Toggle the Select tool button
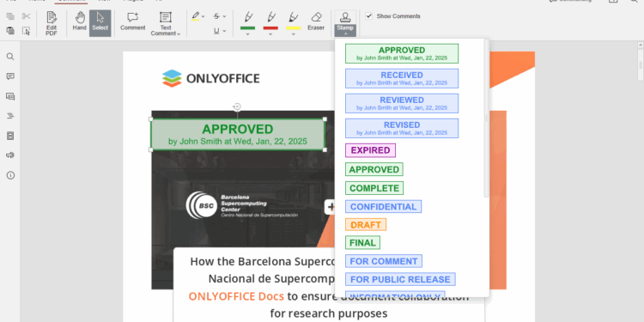The image size is (644, 322). pyautogui.click(x=100, y=23)
